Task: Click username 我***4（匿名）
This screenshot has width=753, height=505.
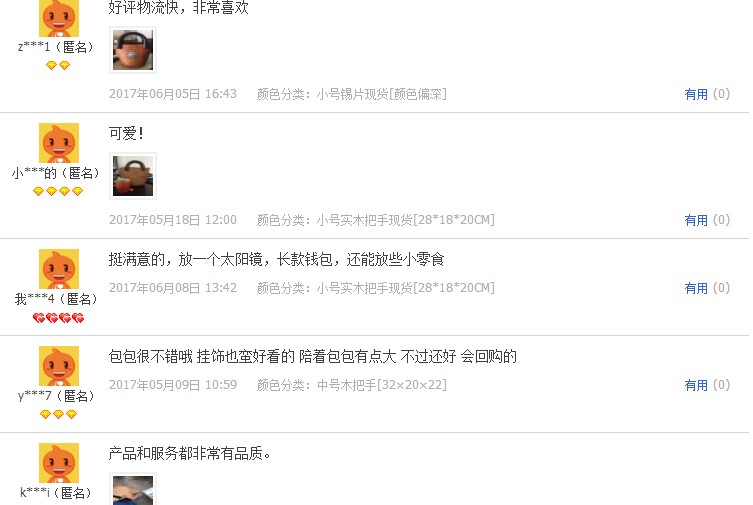Action: tap(56, 300)
